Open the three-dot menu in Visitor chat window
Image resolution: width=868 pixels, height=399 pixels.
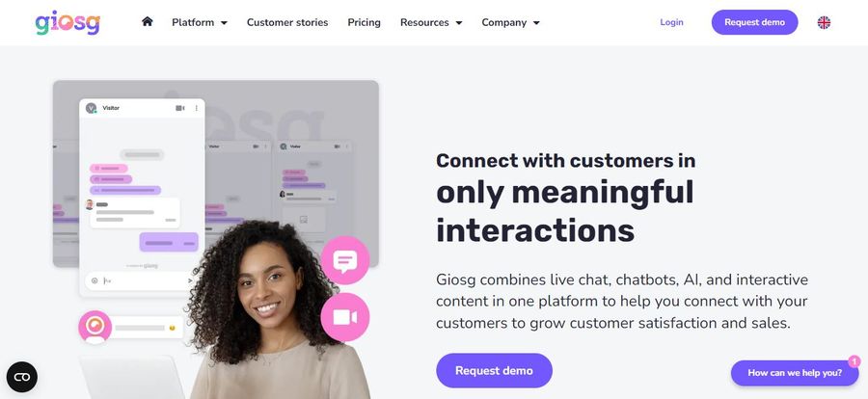pos(196,109)
